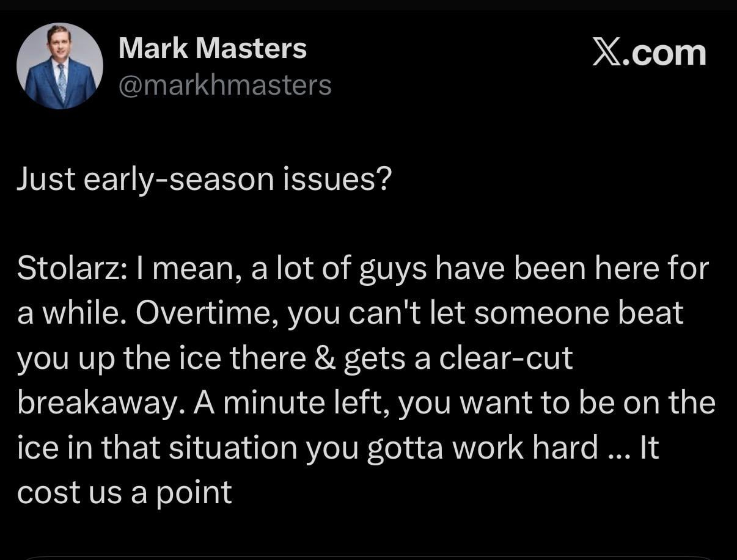Open the @markhmasters handle link
The image size is (737, 560).
pyautogui.click(x=224, y=85)
